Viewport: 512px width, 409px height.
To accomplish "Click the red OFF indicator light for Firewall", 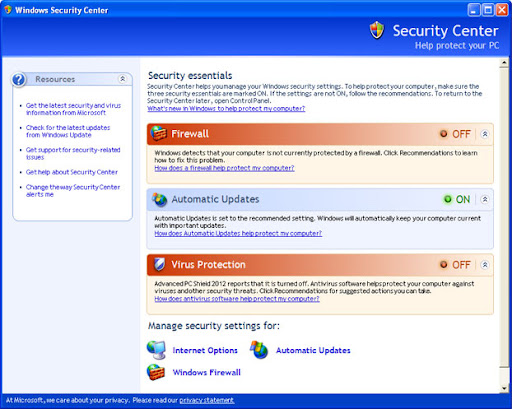I will pos(443,134).
